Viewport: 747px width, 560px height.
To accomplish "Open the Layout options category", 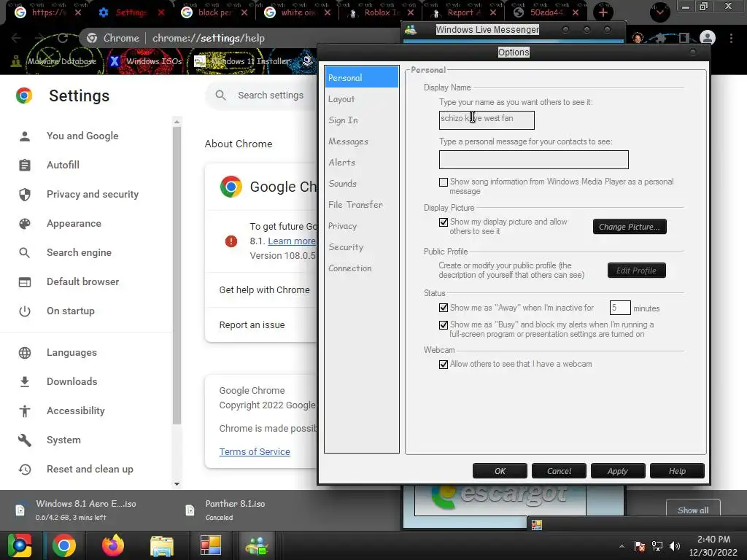I will (361, 99).
